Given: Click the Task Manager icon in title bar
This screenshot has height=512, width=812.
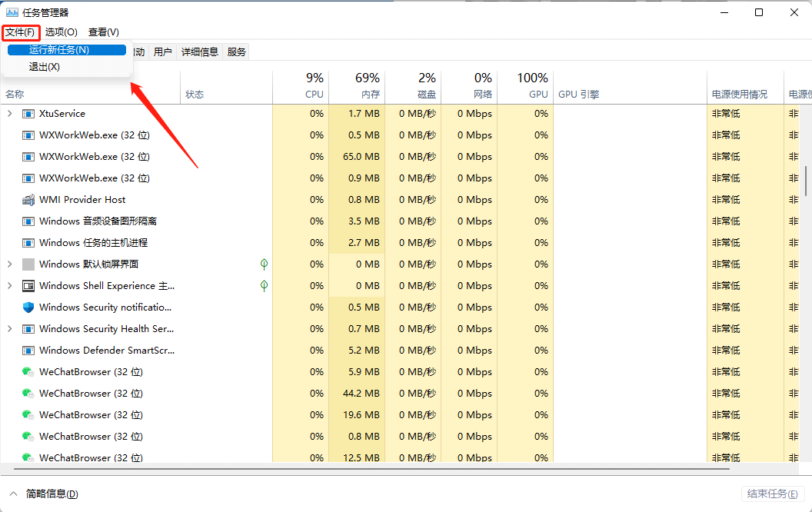Looking at the screenshot, I should tap(13, 12).
